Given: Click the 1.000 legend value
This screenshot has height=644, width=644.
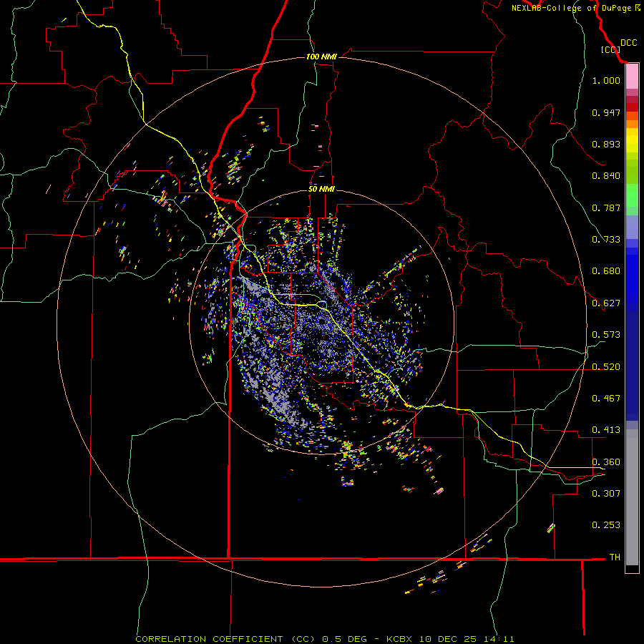Looking at the screenshot, I should (x=606, y=80).
